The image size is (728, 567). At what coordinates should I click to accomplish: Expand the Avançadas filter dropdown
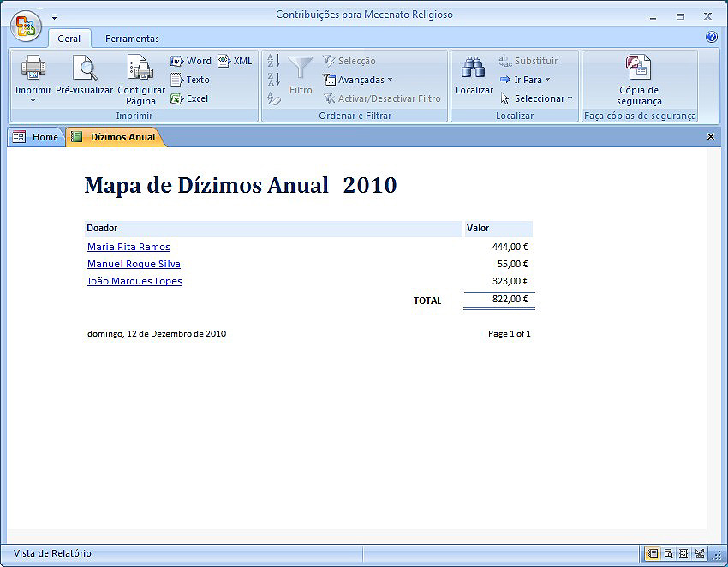tap(357, 80)
